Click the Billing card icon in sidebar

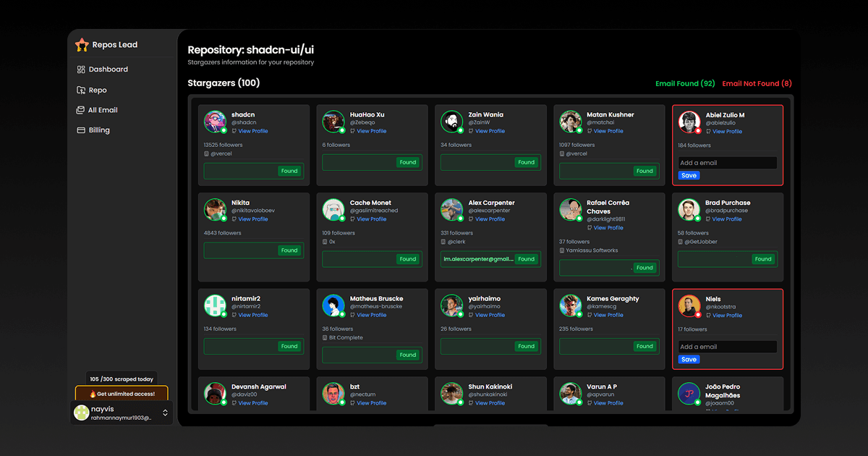coord(81,130)
